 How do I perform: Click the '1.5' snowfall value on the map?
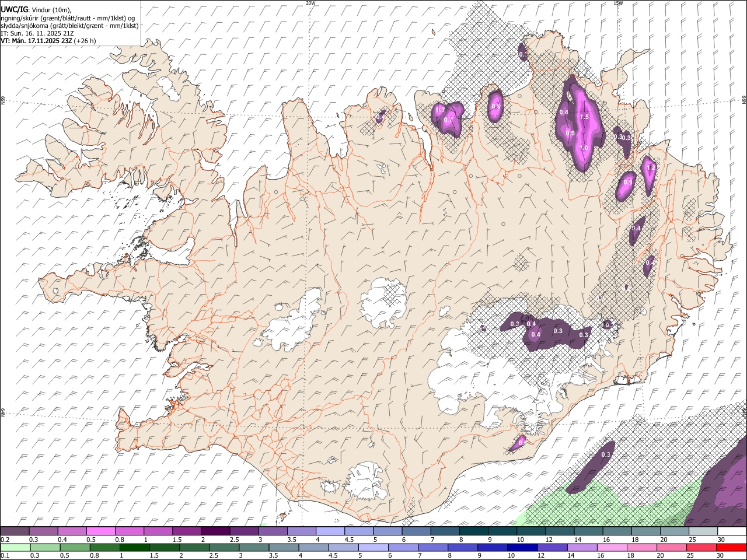584,117
